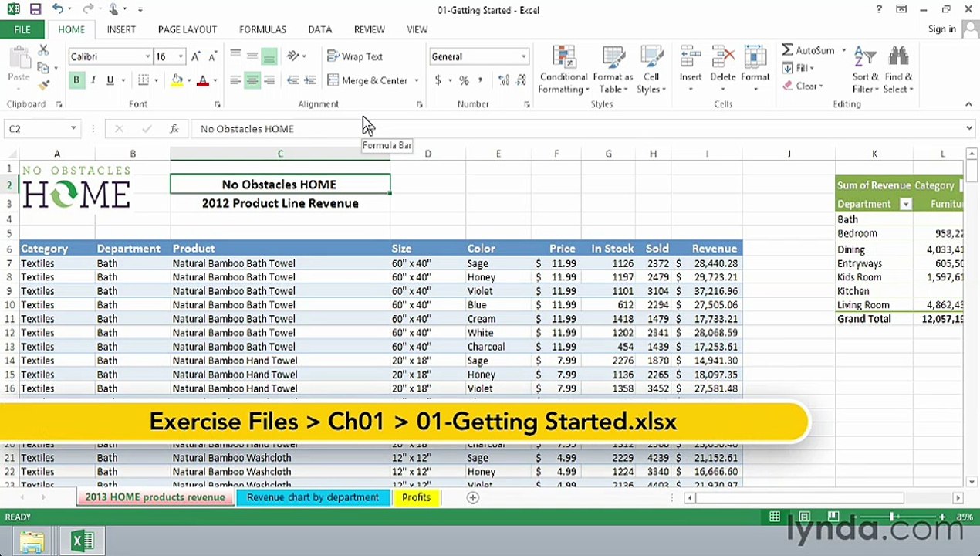Click the Sort & Filter icon

pyautogui.click(x=865, y=59)
